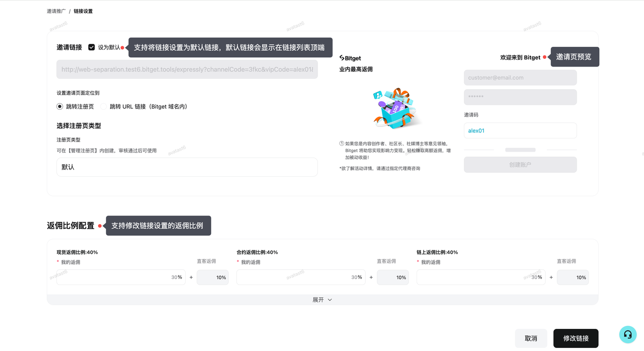
Task: Click 直客返佣 10% field under 现货
Action: pyautogui.click(x=213, y=277)
